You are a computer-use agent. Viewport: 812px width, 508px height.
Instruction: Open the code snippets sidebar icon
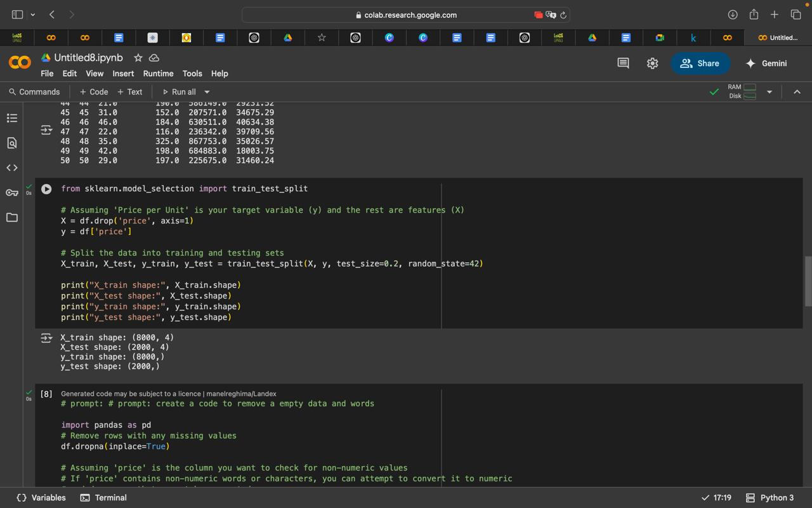click(x=11, y=168)
